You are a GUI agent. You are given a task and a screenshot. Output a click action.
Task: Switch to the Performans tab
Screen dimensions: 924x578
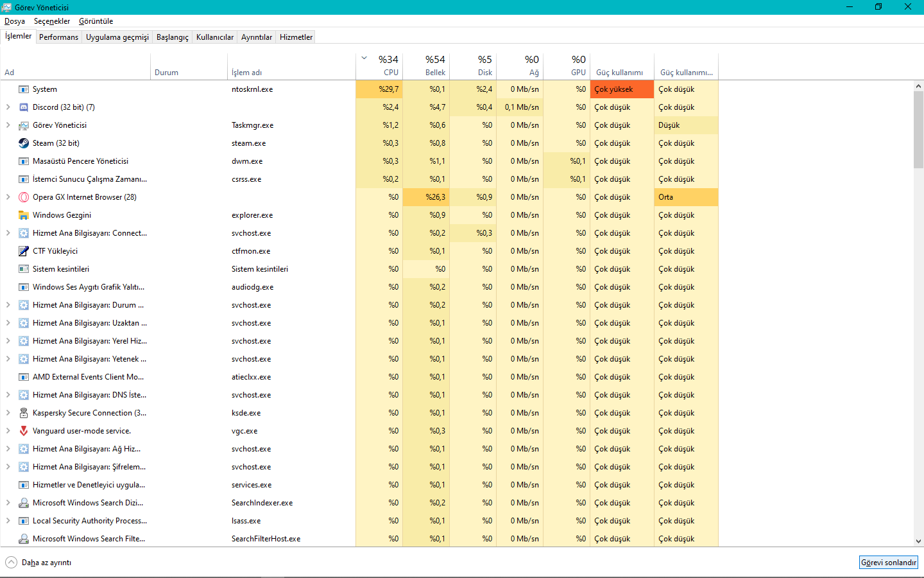[x=58, y=37]
